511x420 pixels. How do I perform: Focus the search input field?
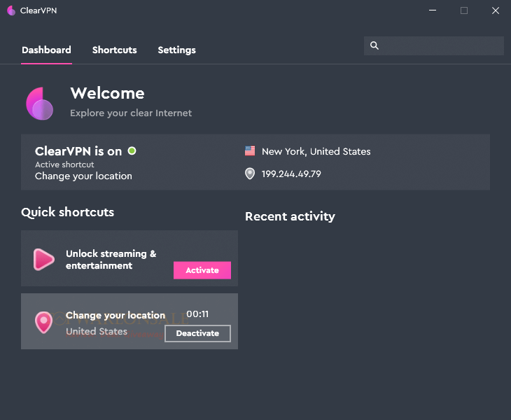coord(434,45)
